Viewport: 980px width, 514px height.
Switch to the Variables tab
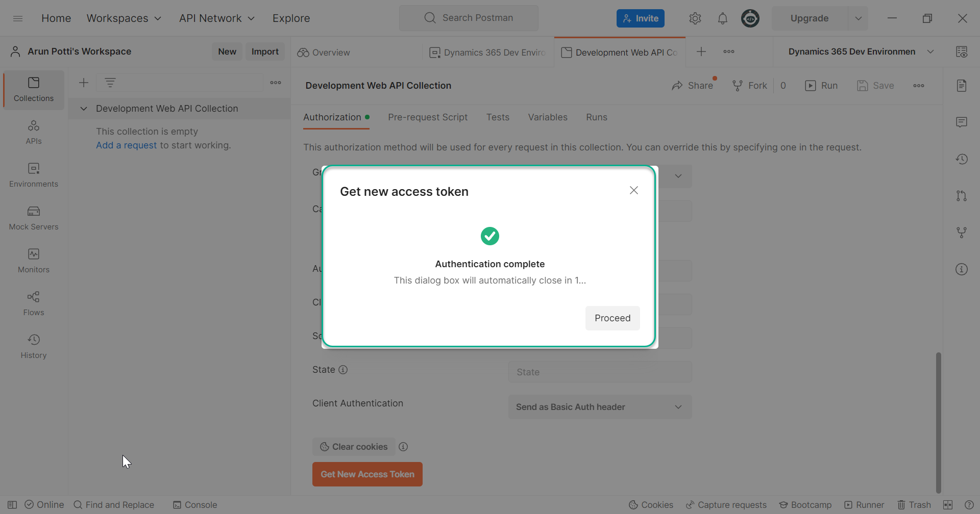tap(548, 117)
